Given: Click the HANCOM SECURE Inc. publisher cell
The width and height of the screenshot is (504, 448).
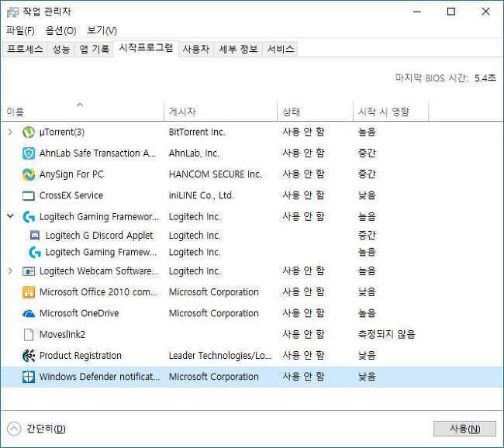Looking at the screenshot, I should point(215,174).
